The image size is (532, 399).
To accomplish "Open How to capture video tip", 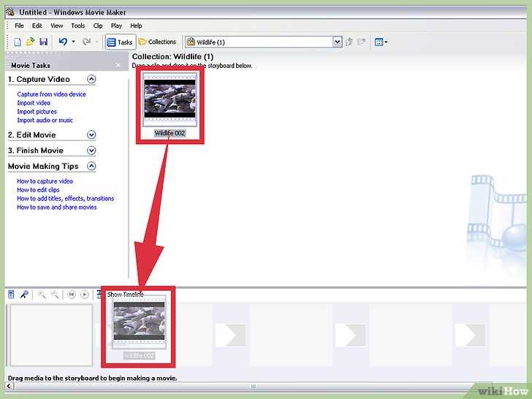I will (x=45, y=181).
